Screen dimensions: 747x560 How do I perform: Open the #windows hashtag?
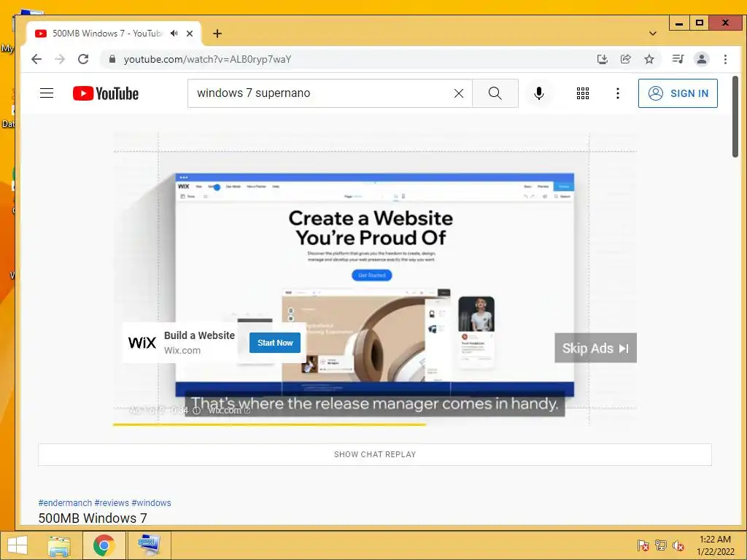(151, 503)
